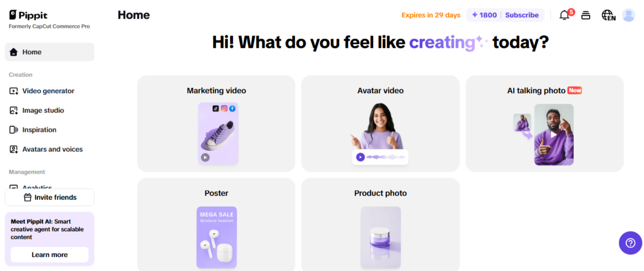Viewport: 644px width, 271px height.
Task: Open the help question mark button
Action: click(630, 243)
